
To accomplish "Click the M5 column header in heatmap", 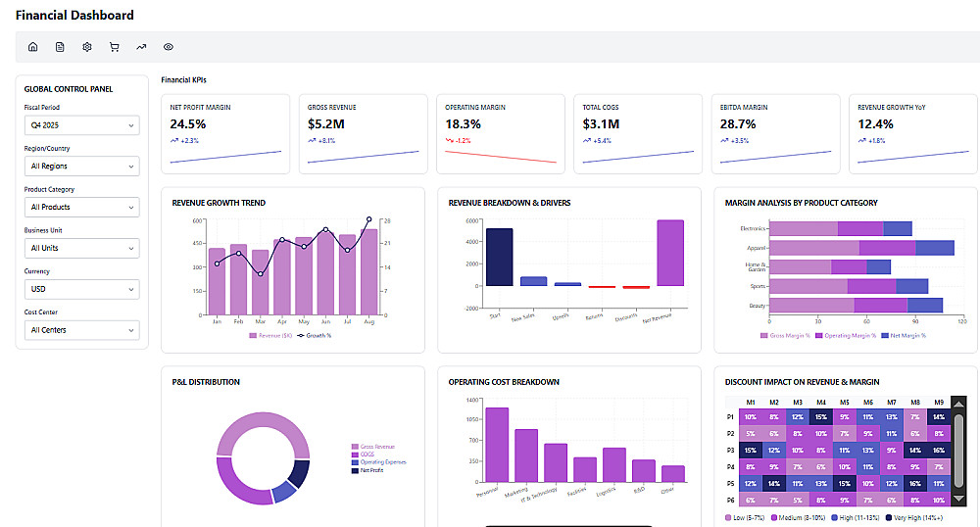I will (845, 403).
